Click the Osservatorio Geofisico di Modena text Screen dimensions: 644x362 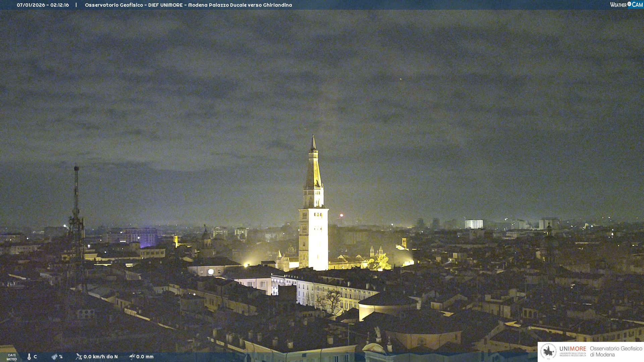pyautogui.click(x=616, y=351)
